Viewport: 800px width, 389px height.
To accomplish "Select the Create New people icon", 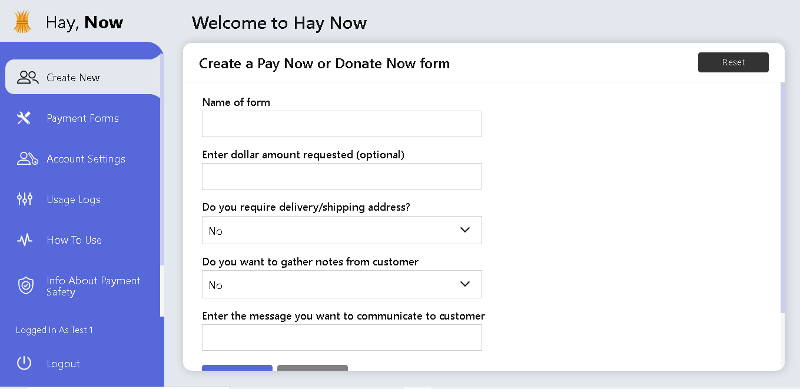I will [x=28, y=78].
